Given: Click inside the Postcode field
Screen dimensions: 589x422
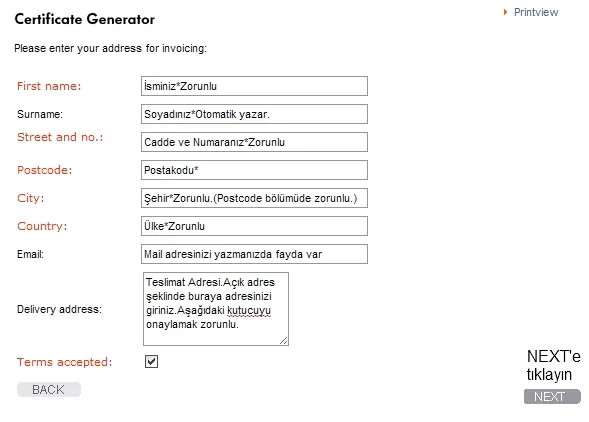Looking at the screenshot, I should pyautogui.click(x=254, y=170).
